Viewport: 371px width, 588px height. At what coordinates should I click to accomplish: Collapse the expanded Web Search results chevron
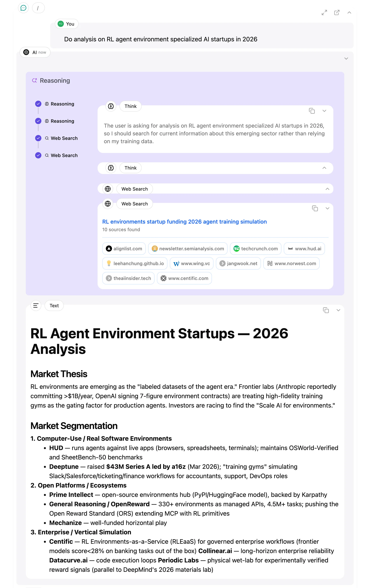tap(327, 209)
